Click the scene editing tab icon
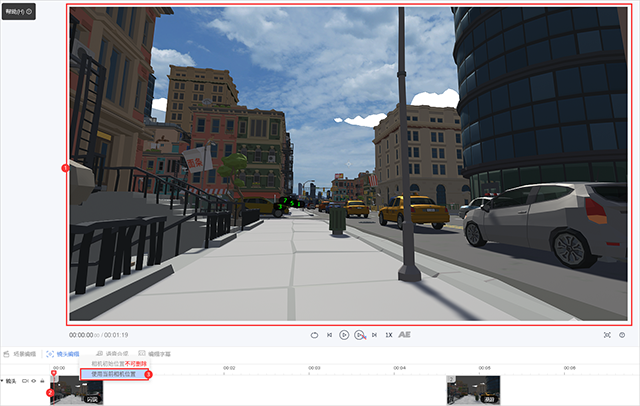The image size is (640, 406). coord(7,354)
